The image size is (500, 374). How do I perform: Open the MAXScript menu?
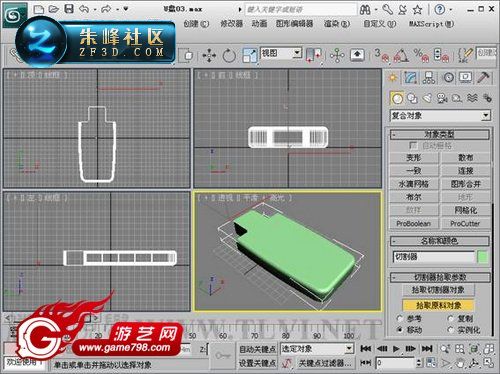tap(431, 24)
